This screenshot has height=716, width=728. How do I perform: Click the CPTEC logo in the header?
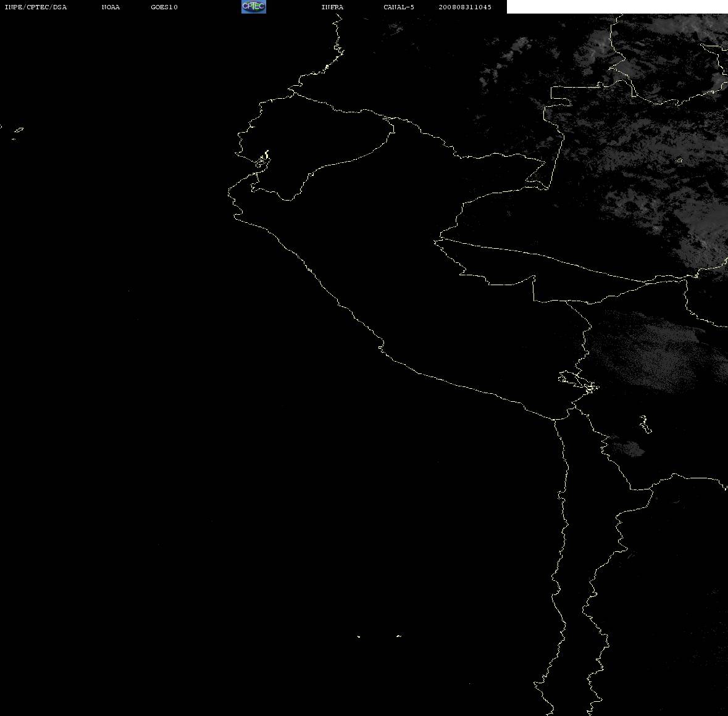coord(254,7)
